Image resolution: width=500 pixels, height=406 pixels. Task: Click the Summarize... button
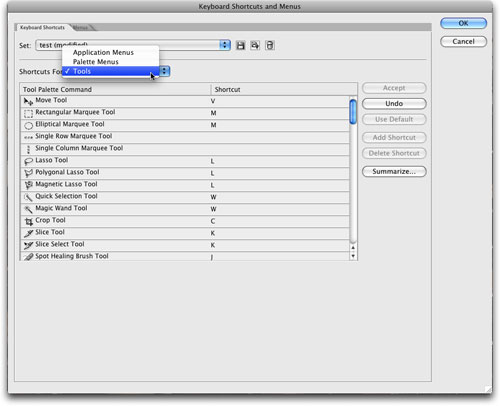click(x=394, y=171)
